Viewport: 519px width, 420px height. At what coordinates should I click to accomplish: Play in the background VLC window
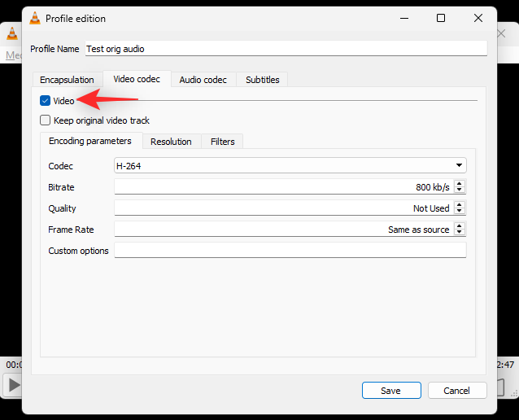click(x=13, y=385)
